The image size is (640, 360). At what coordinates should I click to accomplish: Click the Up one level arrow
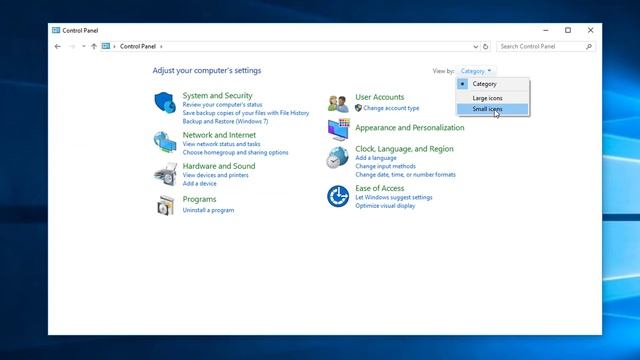[94, 47]
